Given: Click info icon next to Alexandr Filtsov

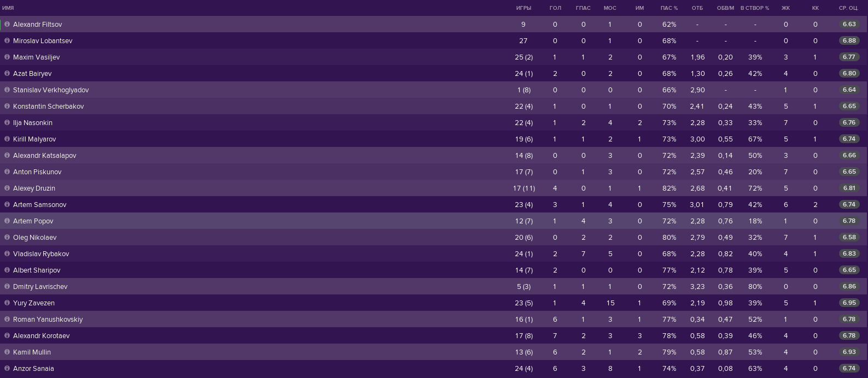Looking at the screenshot, I should click(x=7, y=25).
